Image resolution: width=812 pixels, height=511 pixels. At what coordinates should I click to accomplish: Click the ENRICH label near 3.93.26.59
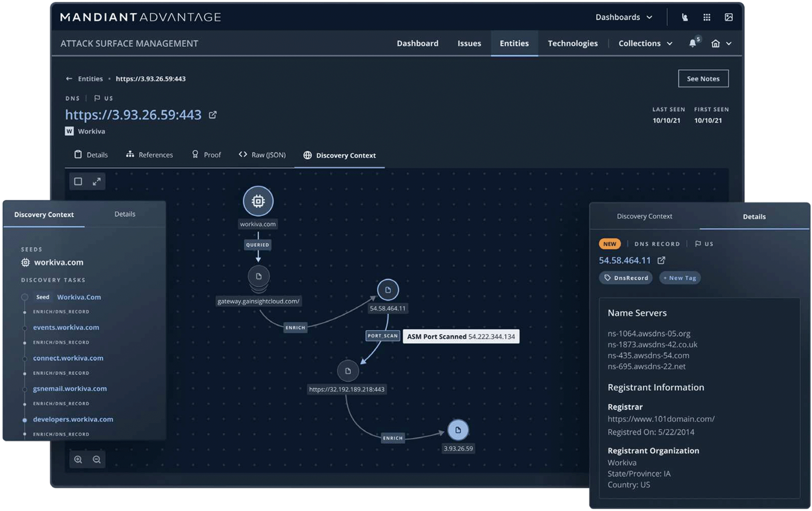(393, 438)
